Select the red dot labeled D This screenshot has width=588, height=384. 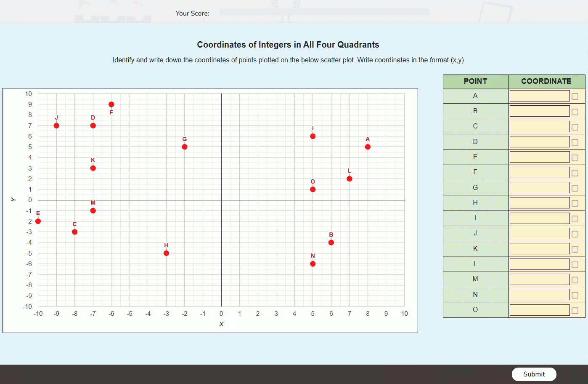tap(93, 125)
